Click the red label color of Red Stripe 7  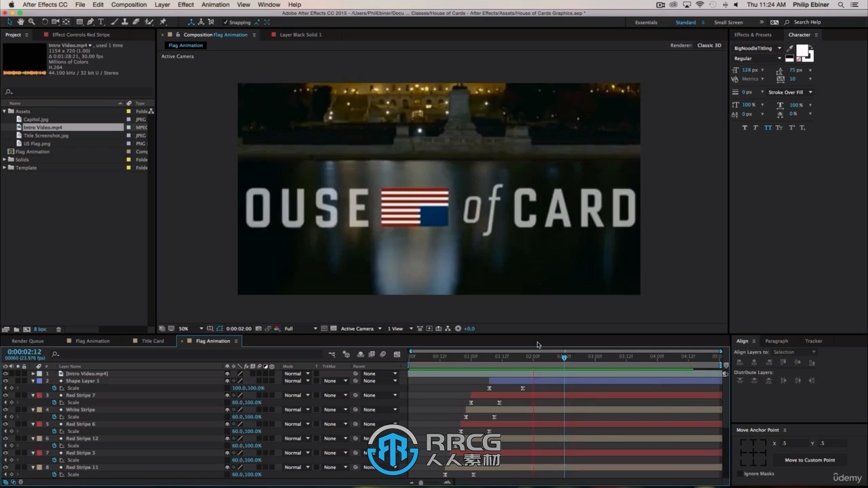pyautogui.click(x=39, y=395)
